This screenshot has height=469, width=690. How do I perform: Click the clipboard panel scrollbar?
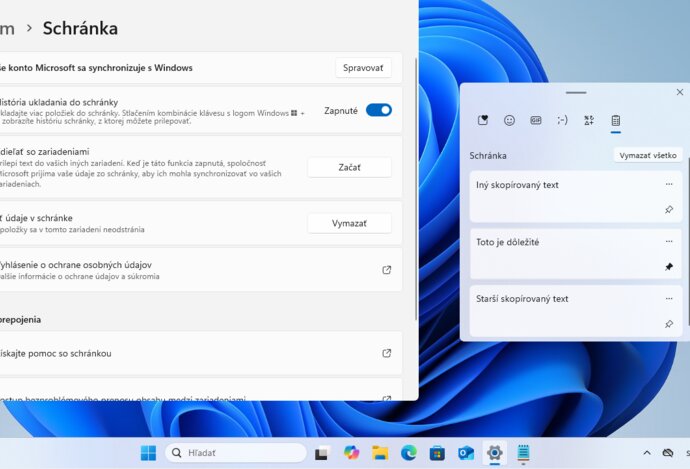click(x=688, y=241)
